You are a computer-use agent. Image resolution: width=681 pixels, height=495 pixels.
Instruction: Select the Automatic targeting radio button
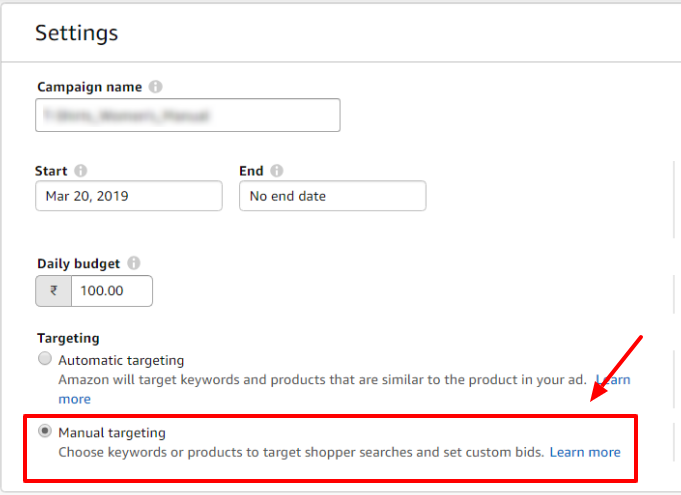45,359
